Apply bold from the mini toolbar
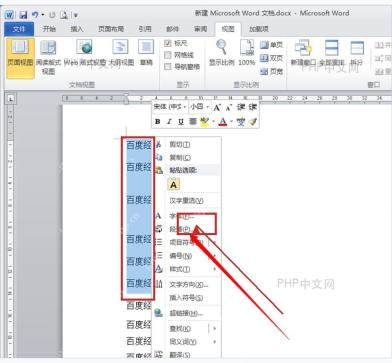Image resolution: width=392 pixels, height=363 pixels. click(x=158, y=122)
